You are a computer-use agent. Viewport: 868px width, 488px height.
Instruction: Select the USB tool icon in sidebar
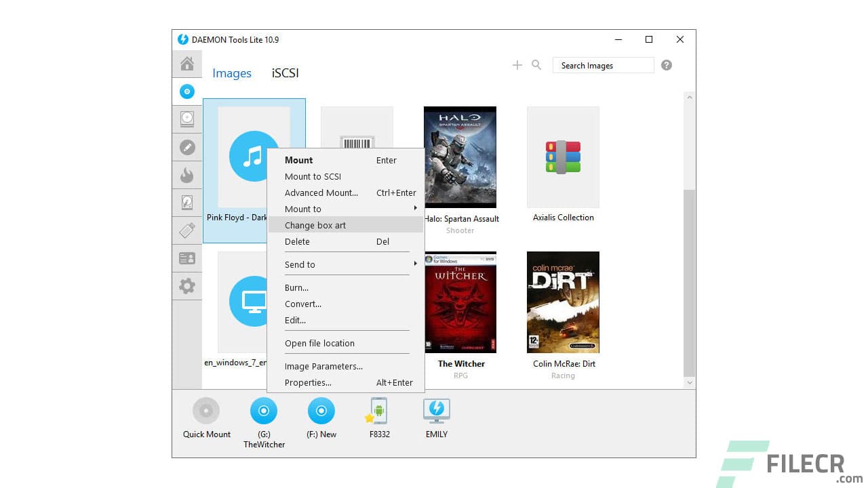(187, 230)
